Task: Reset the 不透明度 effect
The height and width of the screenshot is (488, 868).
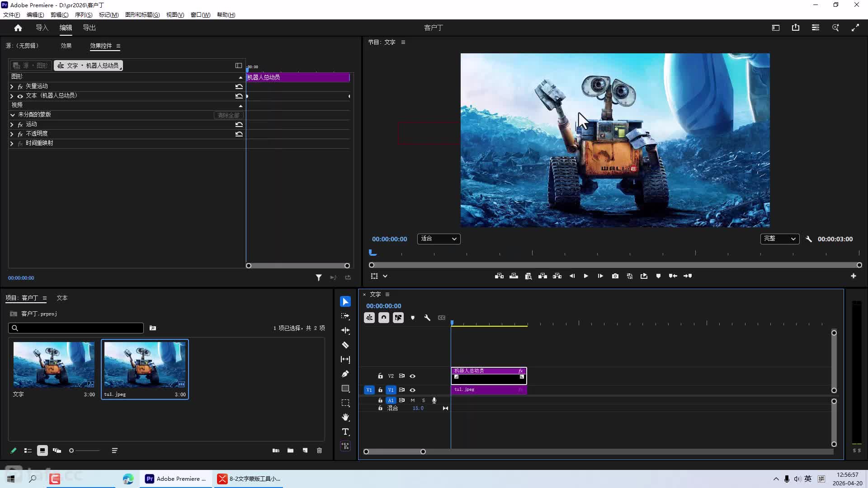Action: (239, 134)
